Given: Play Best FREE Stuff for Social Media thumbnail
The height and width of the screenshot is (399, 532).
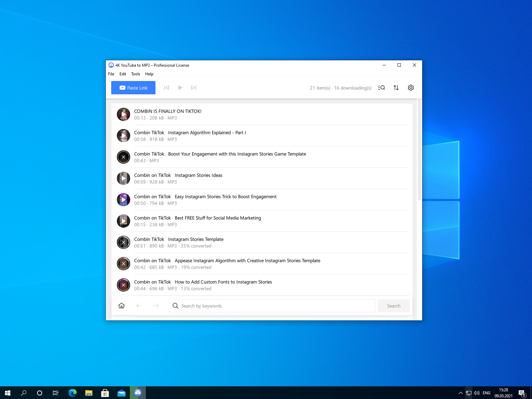Looking at the screenshot, I should click(124, 221).
